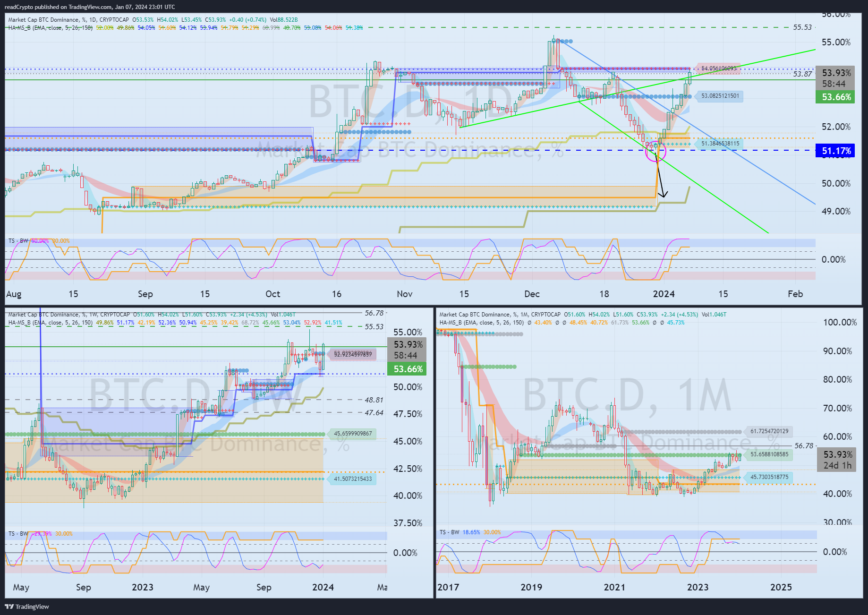Click the TradingView logo in the footer
The width and height of the screenshot is (868, 615).
[27, 606]
